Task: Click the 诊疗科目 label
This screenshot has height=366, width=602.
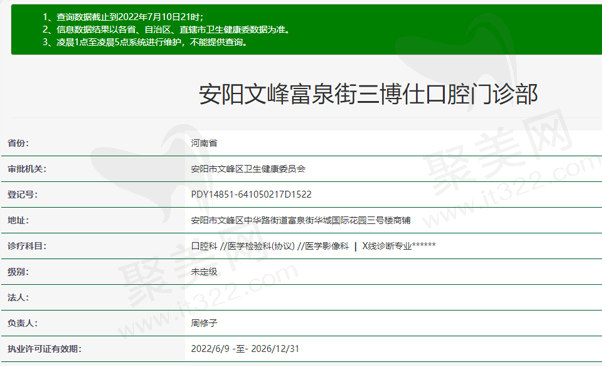Action: click(x=27, y=246)
